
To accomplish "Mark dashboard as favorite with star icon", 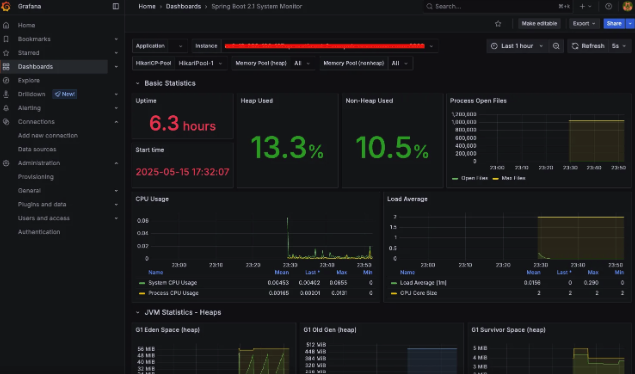I will (498, 23).
